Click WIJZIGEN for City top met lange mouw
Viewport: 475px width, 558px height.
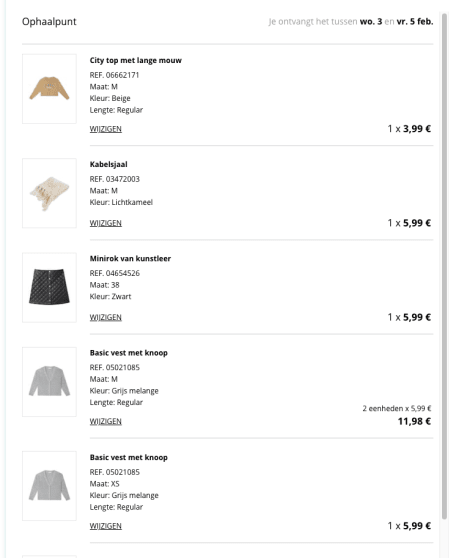click(106, 129)
